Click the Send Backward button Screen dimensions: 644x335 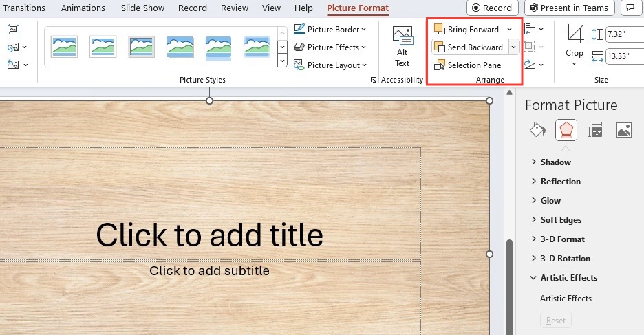[469, 47]
